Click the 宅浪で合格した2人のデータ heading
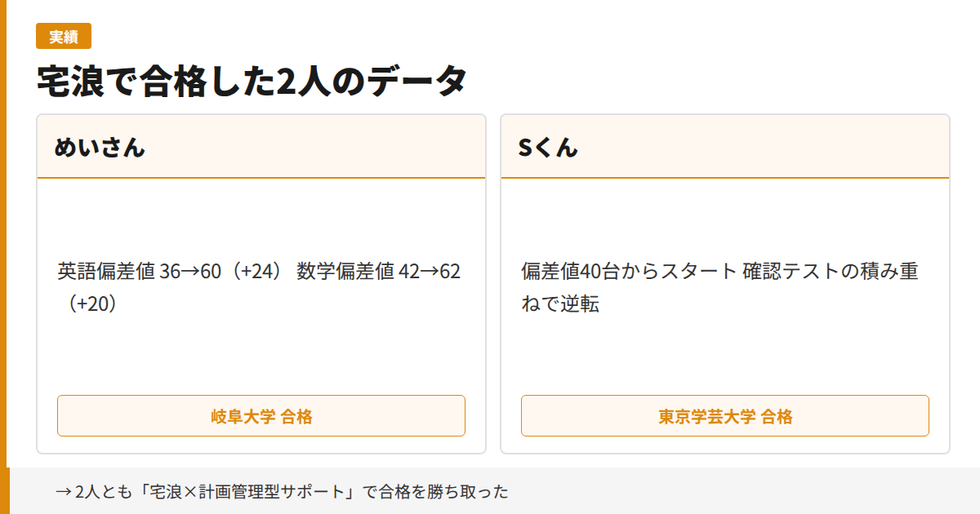980x514 pixels. coord(251,79)
